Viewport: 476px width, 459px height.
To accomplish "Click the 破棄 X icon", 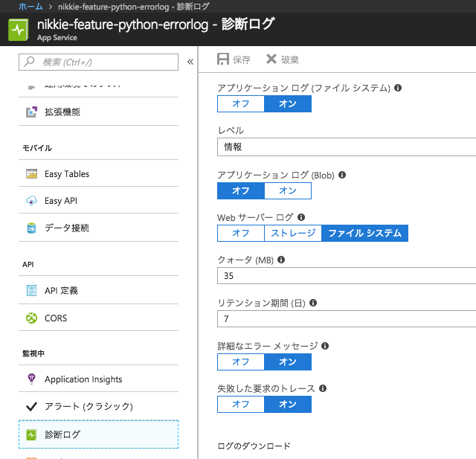I will (x=271, y=59).
